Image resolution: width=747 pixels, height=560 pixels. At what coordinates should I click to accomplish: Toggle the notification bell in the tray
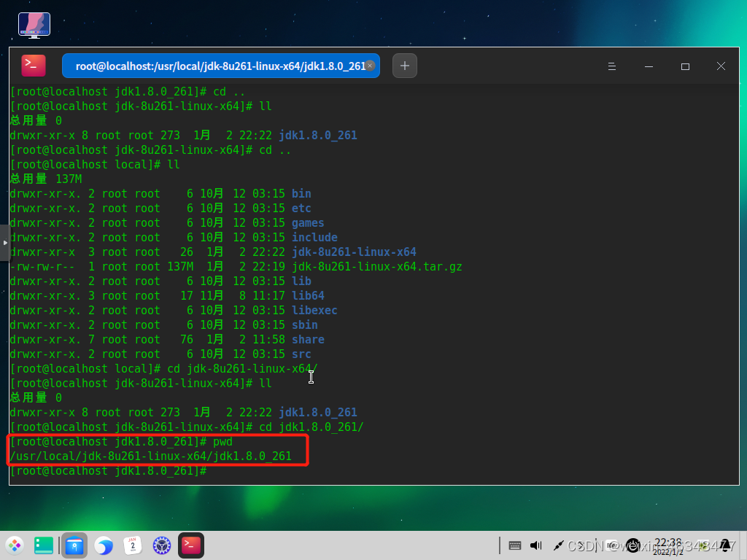coord(724,545)
